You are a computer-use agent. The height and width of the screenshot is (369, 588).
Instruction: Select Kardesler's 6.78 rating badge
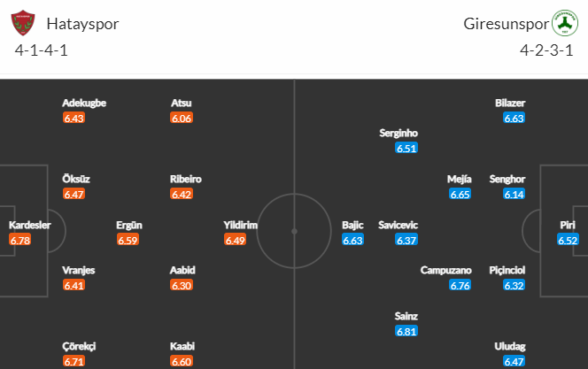(x=19, y=240)
